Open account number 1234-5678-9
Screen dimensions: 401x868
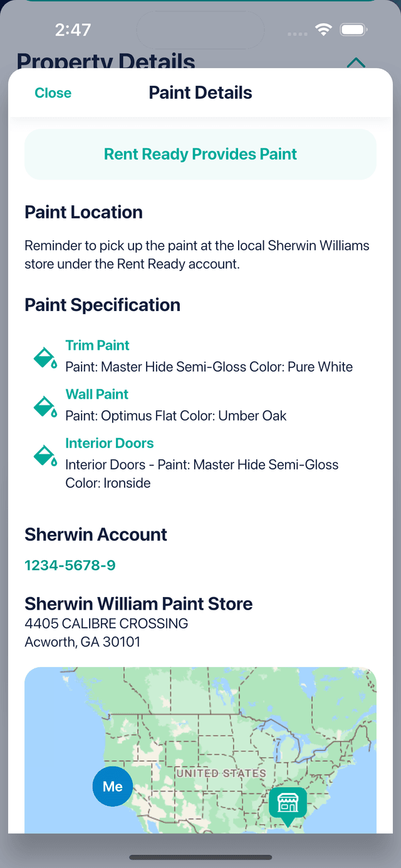70,565
